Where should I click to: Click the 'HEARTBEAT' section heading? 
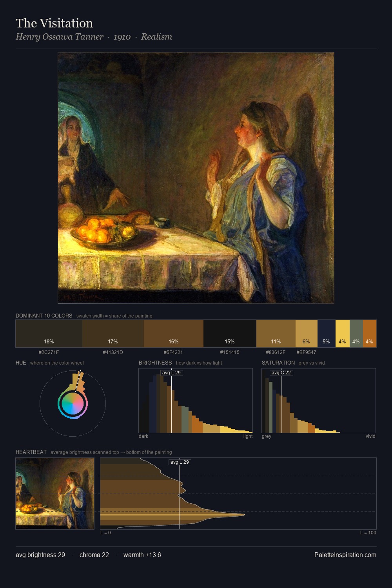point(31,452)
